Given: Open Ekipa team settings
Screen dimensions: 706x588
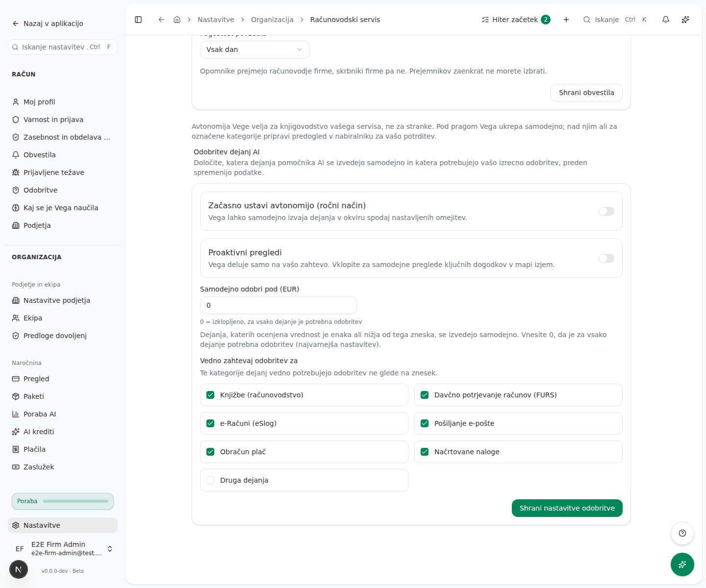Looking at the screenshot, I should click(63, 318).
